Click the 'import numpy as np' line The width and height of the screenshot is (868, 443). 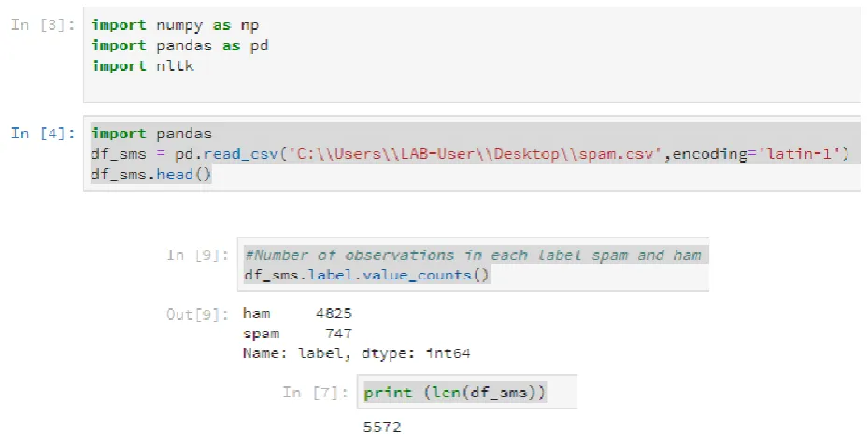(175, 25)
